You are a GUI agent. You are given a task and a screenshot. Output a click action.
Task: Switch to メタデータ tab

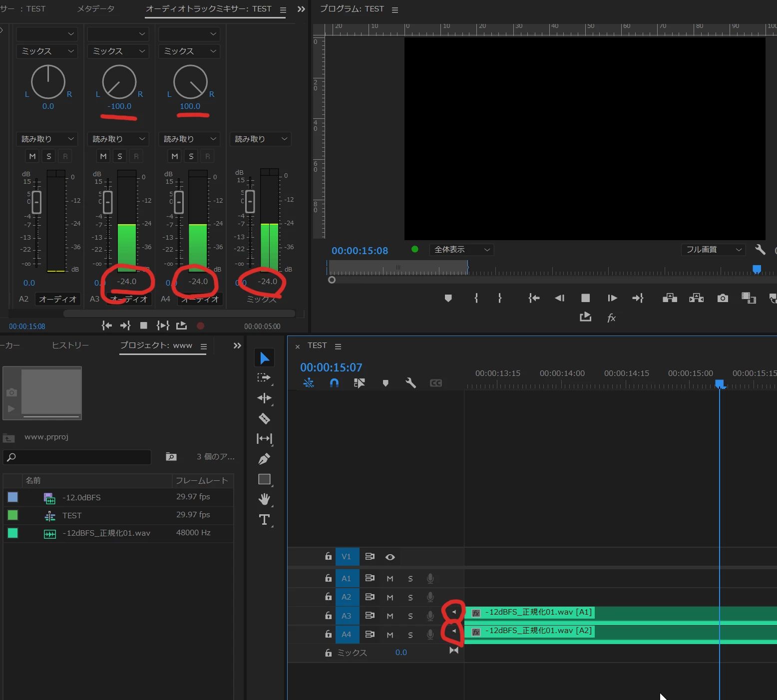click(96, 9)
